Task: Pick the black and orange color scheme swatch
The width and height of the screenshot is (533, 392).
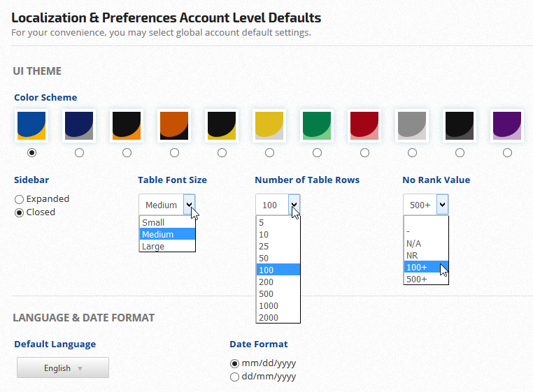Action: (x=127, y=126)
